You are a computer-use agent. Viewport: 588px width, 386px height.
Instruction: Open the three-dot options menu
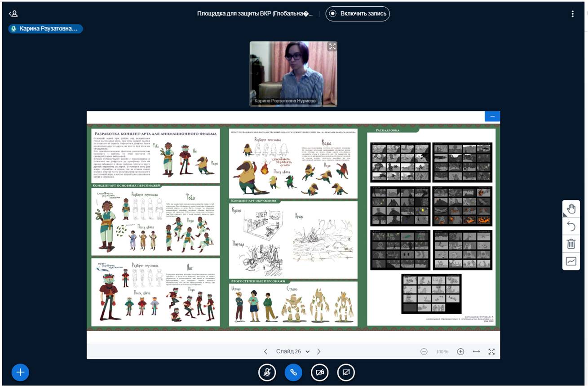[x=572, y=13]
